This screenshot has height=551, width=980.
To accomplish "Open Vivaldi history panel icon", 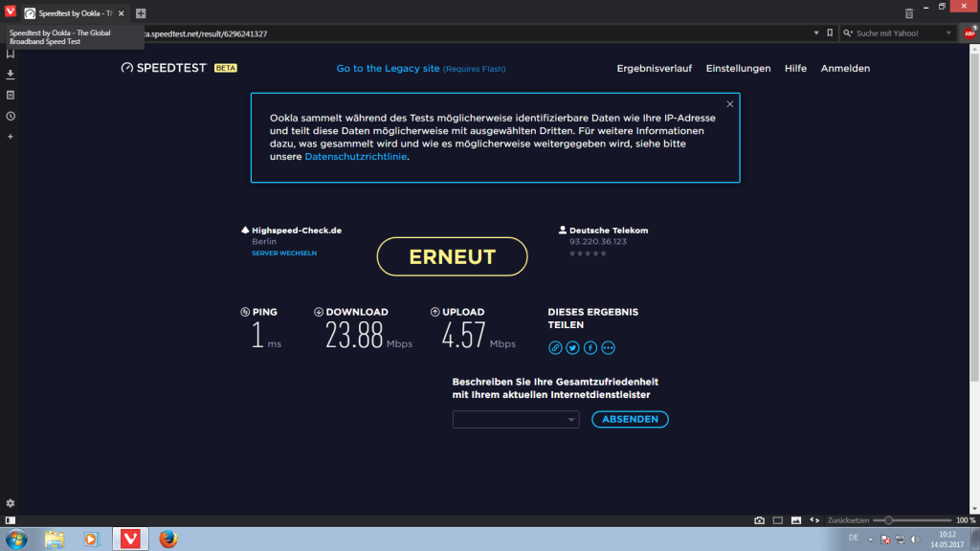I will tap(10, 116).
